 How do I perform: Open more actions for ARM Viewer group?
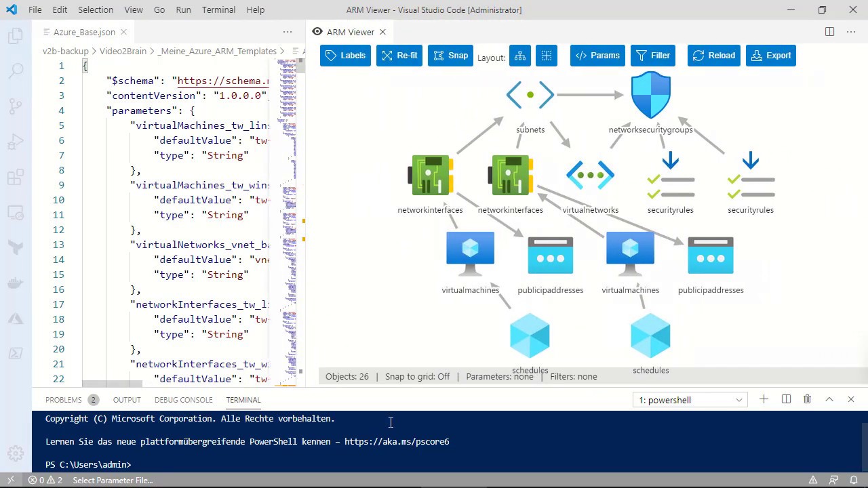click(851, 32)
